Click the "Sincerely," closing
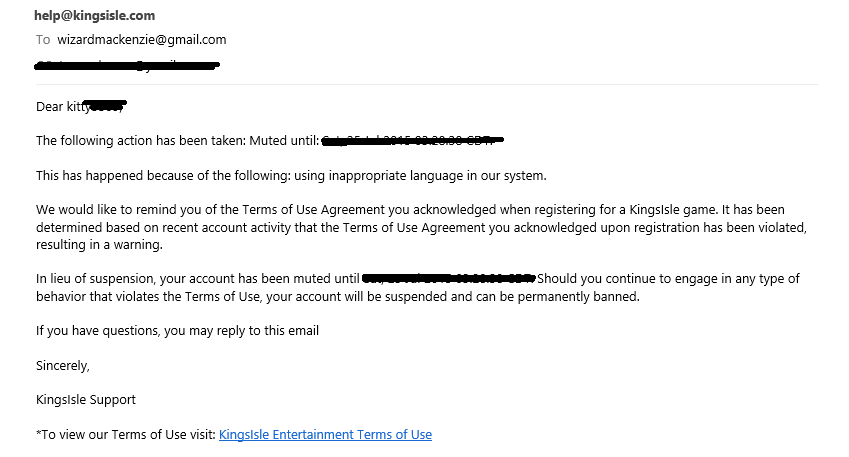The image size is (849, 457). [x=63, y=365]
